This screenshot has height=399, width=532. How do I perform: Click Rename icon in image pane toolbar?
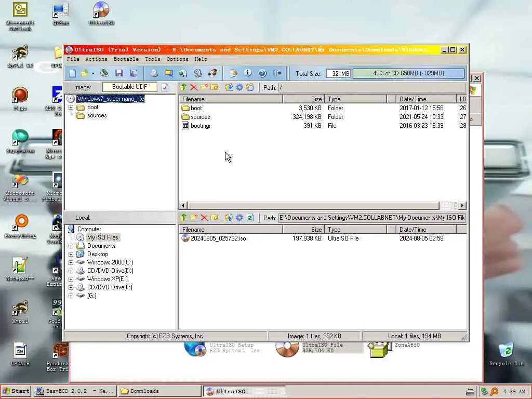coord(215,87)
